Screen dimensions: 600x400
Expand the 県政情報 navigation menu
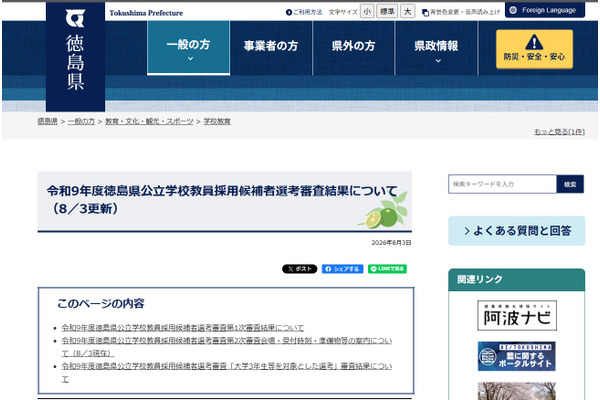pos(436,48)
